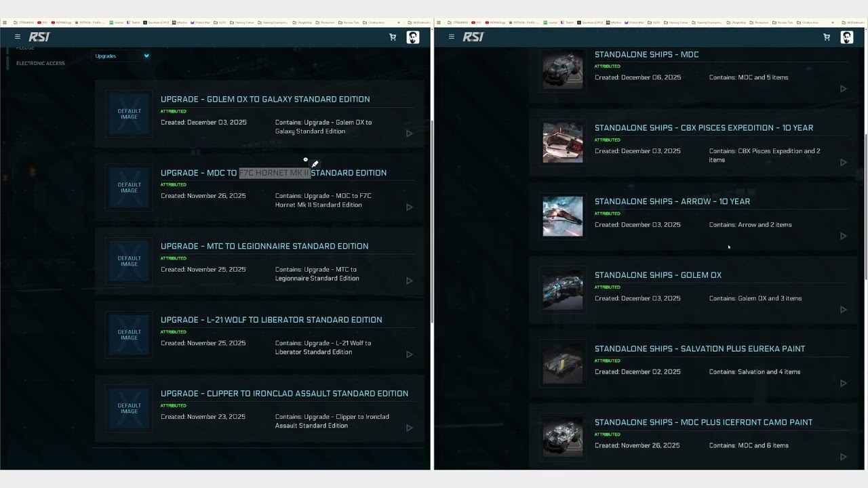
Task: Open the STREAMING bookmark folder in left window
Action: [24, 22]
